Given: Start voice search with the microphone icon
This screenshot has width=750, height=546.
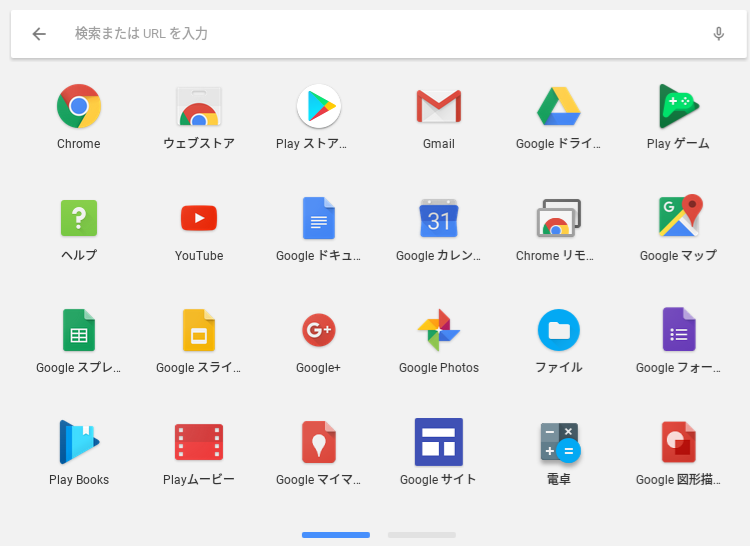Looking at the screenshot, I should click(718, 34).
